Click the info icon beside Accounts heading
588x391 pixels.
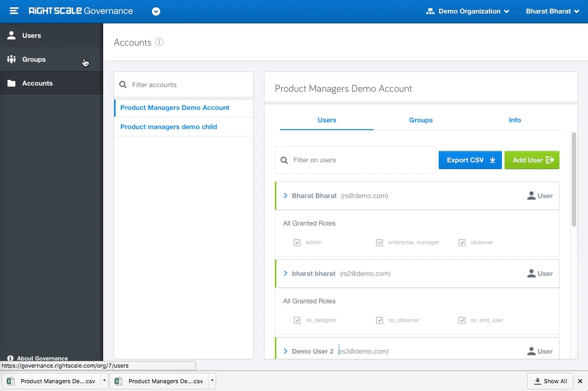(159, 42)
